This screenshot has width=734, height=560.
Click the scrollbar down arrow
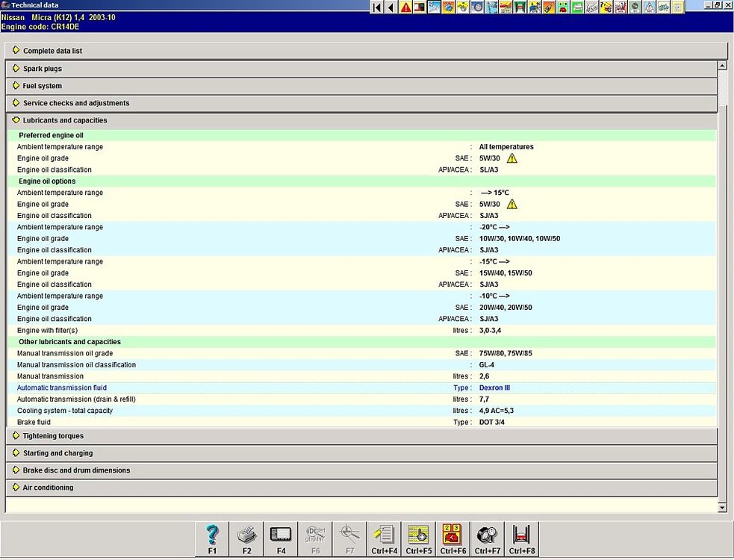pyautogui.click(x=722, y=507)
